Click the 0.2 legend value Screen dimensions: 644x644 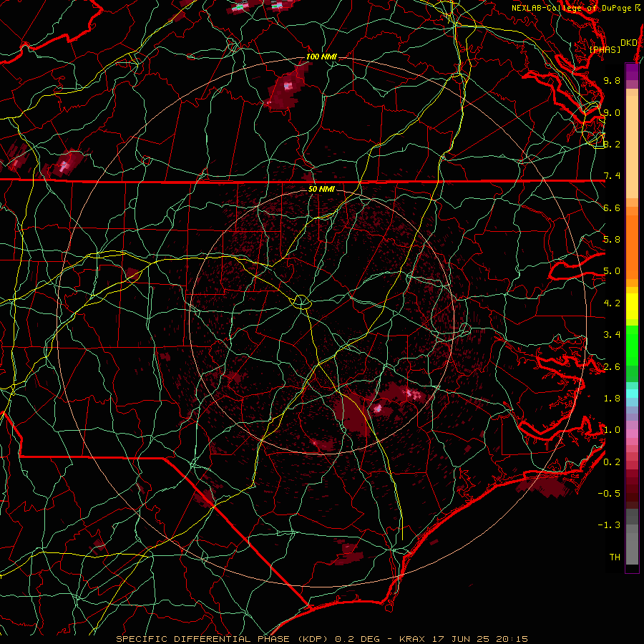coord(612,462)
